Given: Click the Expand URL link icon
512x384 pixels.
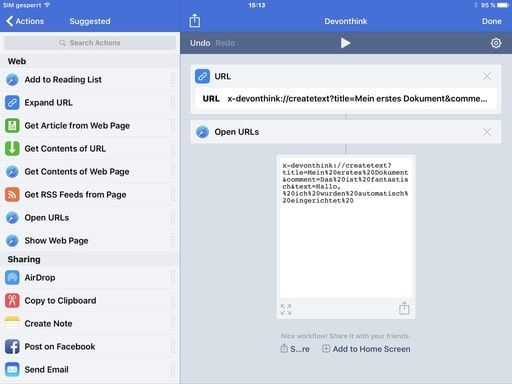Looking at the screenshot, I should point(12,102).
